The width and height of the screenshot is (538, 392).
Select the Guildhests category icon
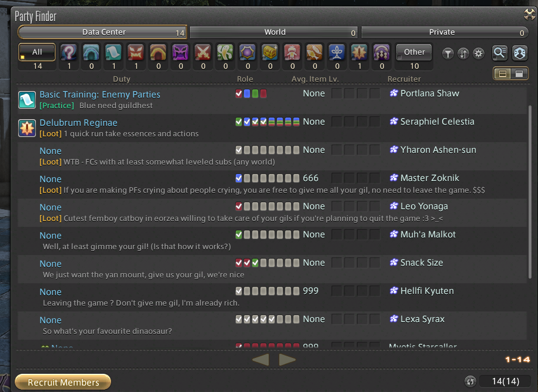[113, 53]
